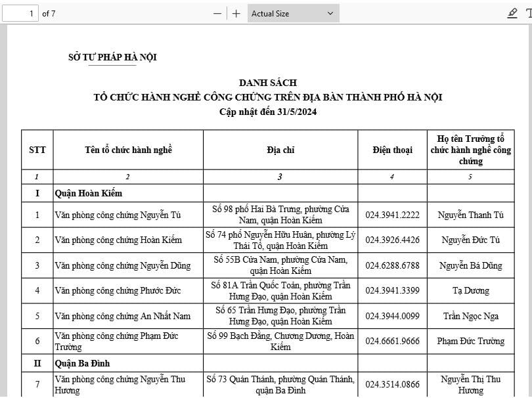The image size is (532, 398).
Task: Open the Actual Size zoom dropdown
Action: pyautogui.click(x=293, y=14)
